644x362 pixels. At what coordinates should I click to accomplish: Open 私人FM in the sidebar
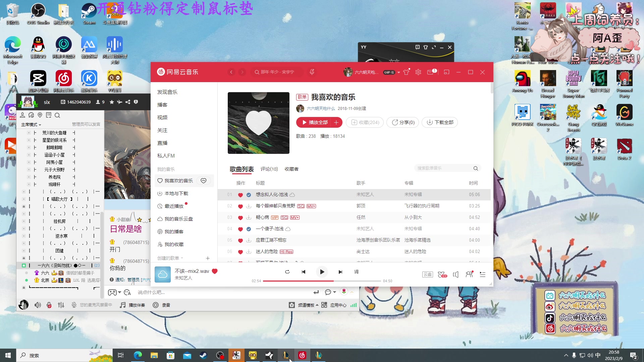pos(166,156)
